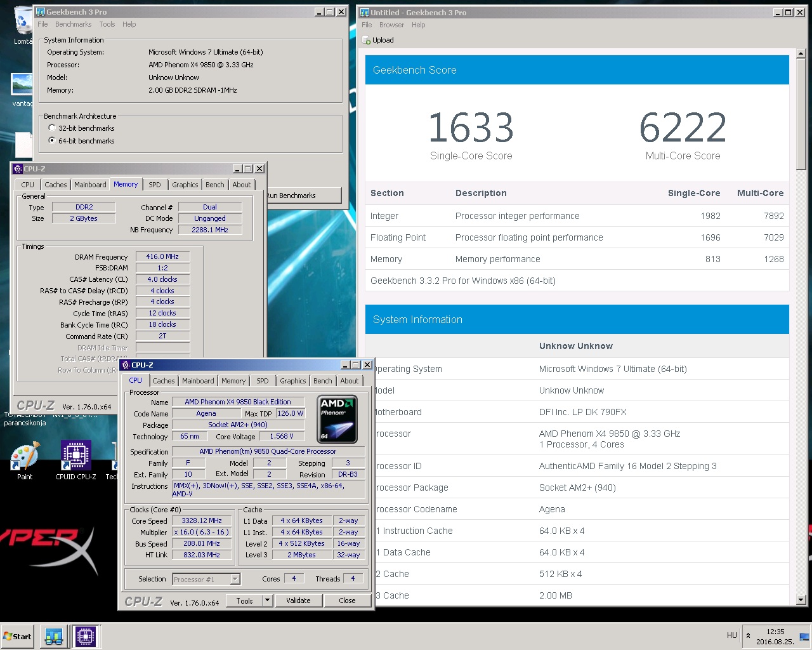Viewport: 812px width, 650px height.
Task: Click the Validate button in CPU-Z
Action: (298, 600)
